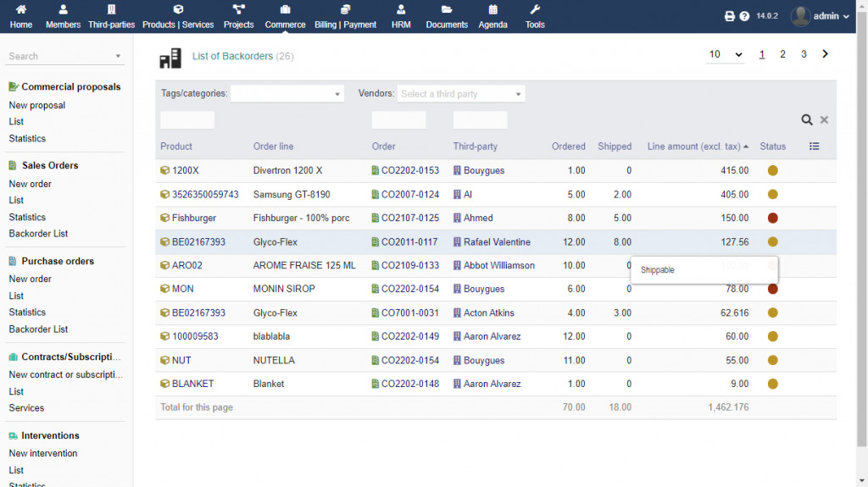Click the sidebar Search input field

click(59, 56)
